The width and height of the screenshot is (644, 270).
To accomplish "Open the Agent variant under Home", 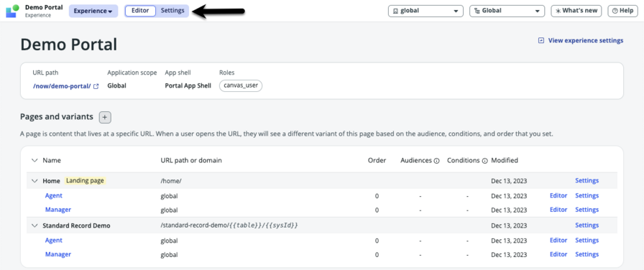I will (x=53, y=196).
